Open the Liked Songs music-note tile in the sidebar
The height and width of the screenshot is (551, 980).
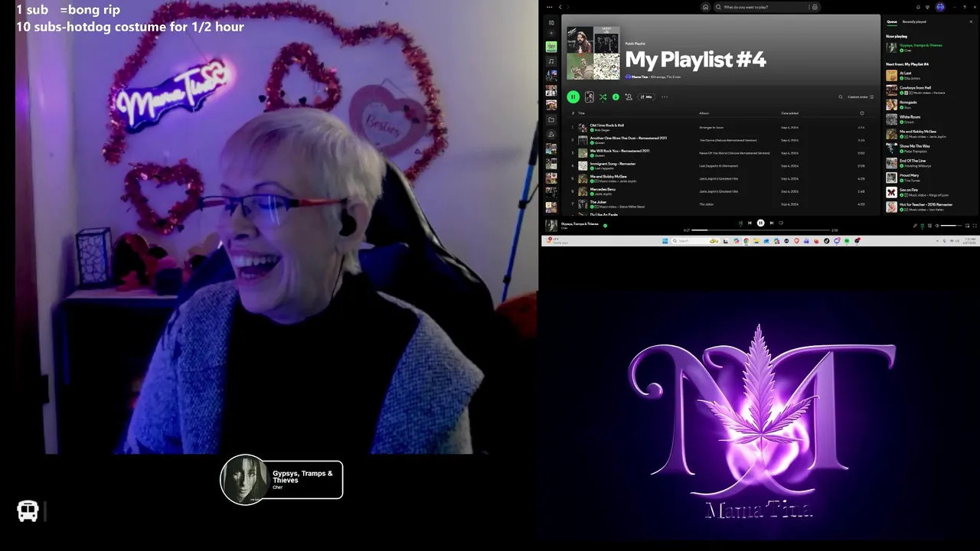pos(551,61)
